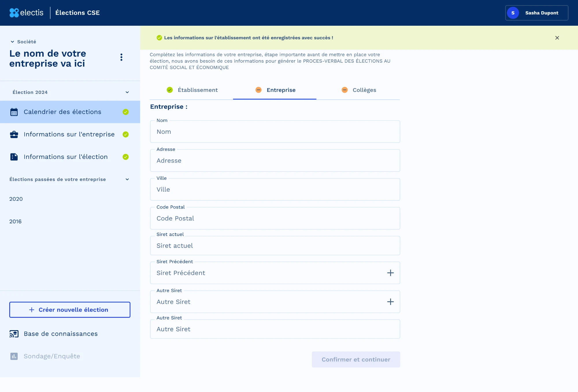Open the Collèges tab
The image size is (578, 392).
point(358,90)
